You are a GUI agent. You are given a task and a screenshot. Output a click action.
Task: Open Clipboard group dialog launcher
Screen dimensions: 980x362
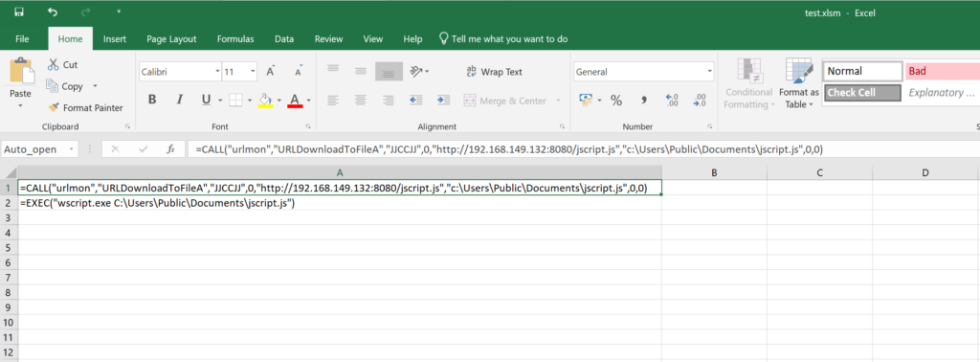(x=127, y=126)
